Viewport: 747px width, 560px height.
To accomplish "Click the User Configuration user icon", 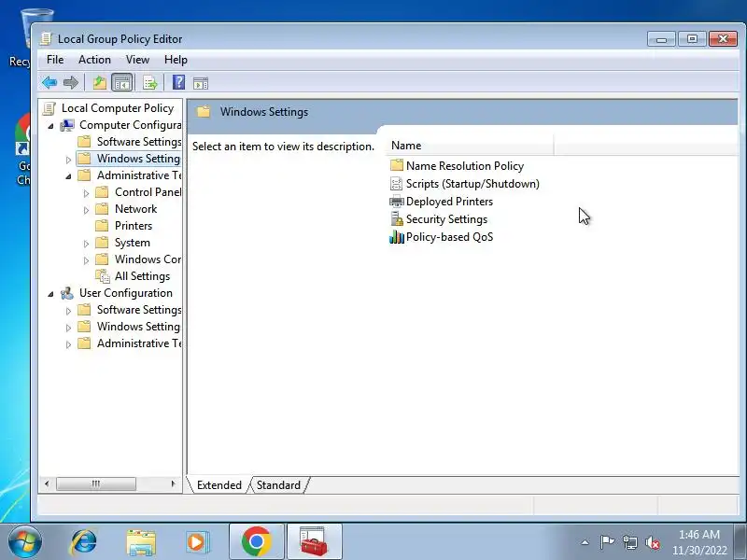I will (x=67, y=293).
